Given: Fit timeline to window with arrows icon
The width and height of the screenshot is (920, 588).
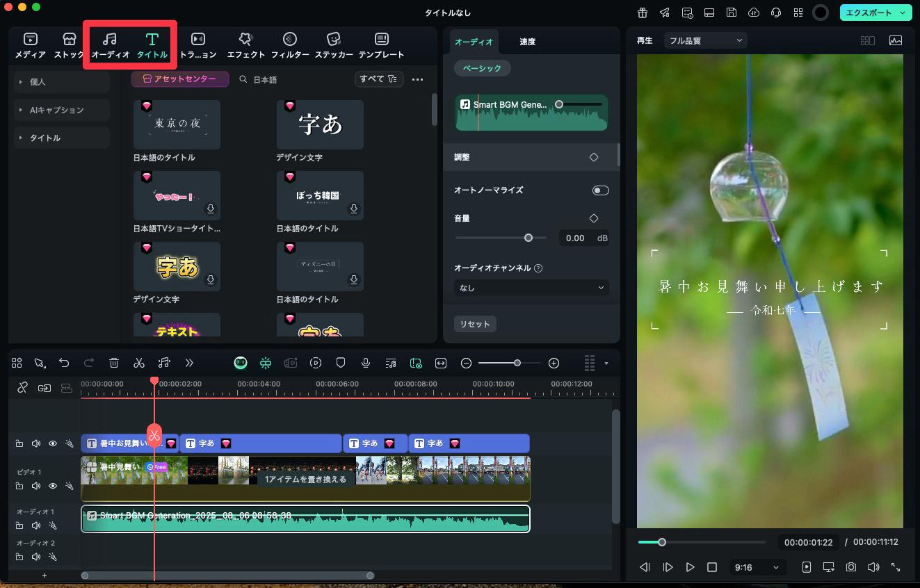Looking at the screenshot, I should [441, 363].
